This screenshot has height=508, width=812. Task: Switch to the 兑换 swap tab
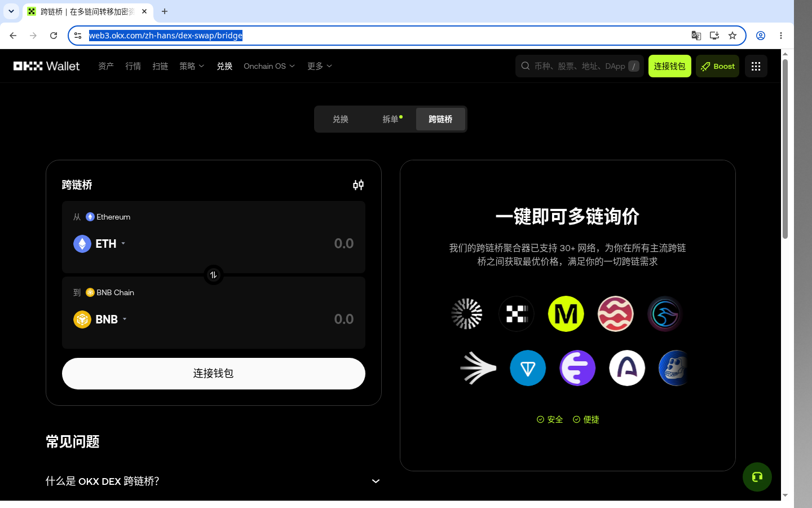[341, 119]
